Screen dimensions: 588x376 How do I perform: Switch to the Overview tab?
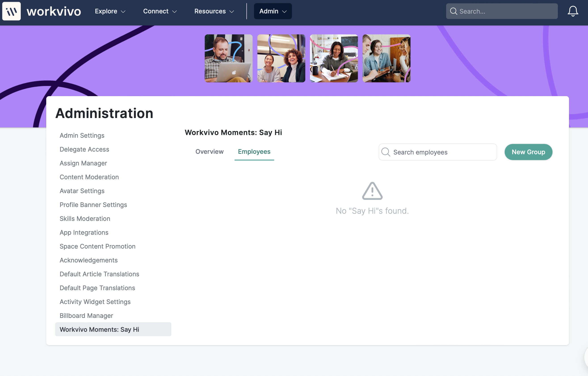point(209,152)
